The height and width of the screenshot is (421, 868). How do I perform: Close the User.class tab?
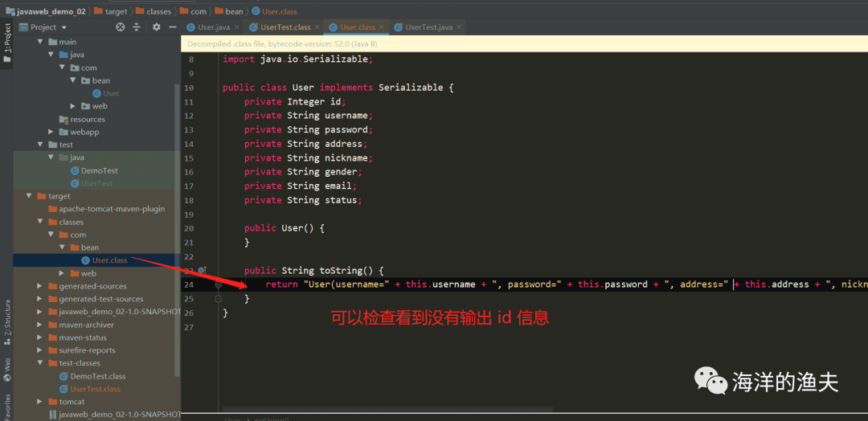tap(382, 27)
